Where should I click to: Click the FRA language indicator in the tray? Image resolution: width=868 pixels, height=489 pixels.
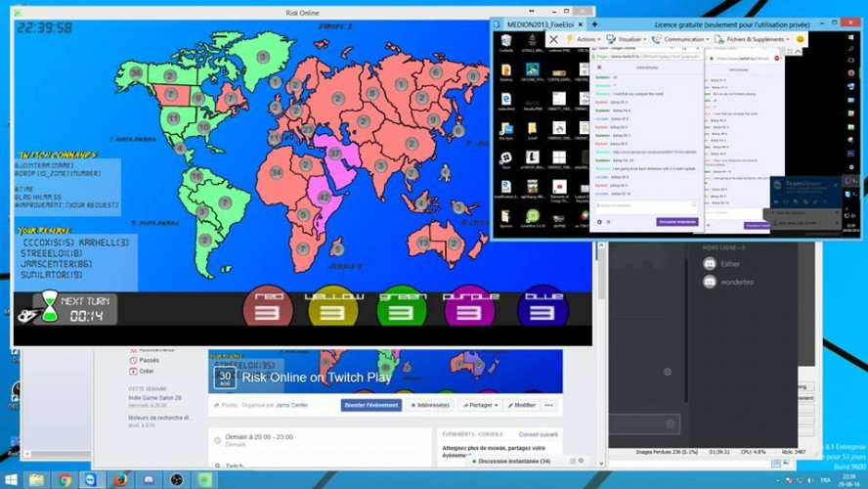click(x=825, y=480)
